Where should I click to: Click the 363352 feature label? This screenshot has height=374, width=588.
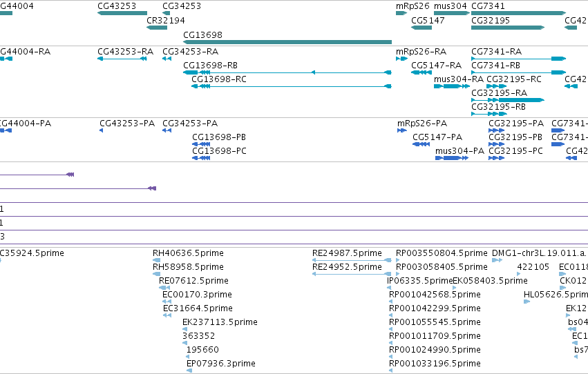click(x=199, y=336)
